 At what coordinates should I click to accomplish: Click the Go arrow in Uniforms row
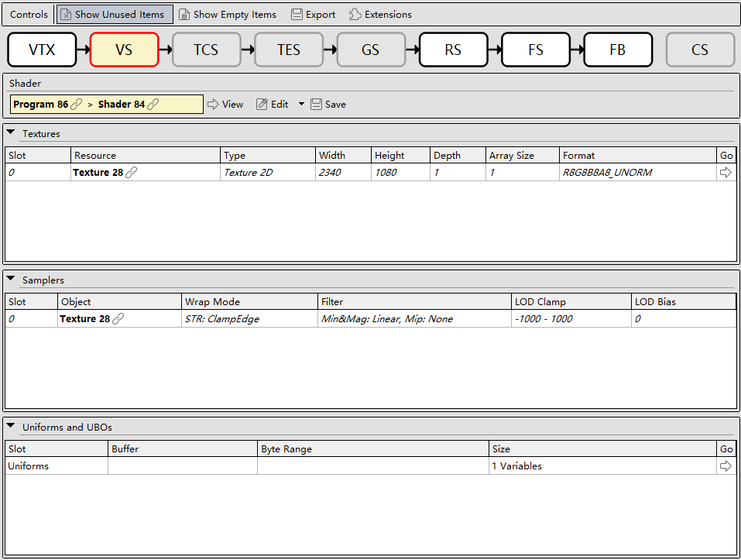click(726, 466)
